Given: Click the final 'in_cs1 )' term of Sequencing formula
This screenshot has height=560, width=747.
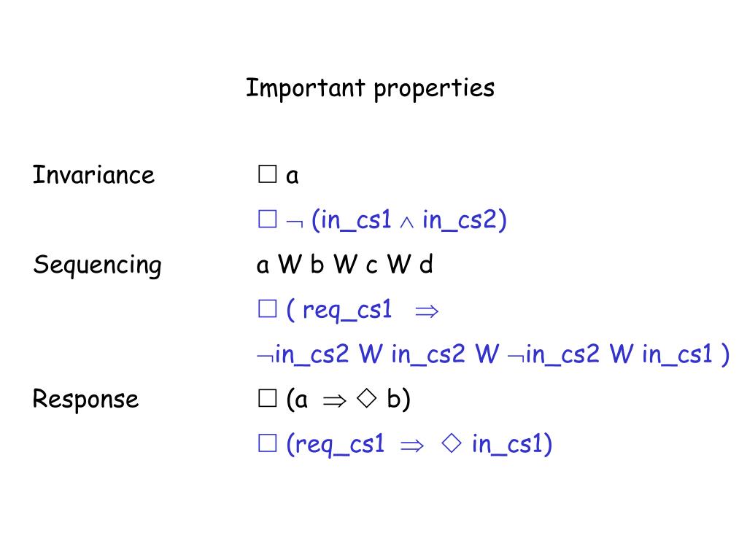Looking at the screenshot, I should click(x=686, y=354).
